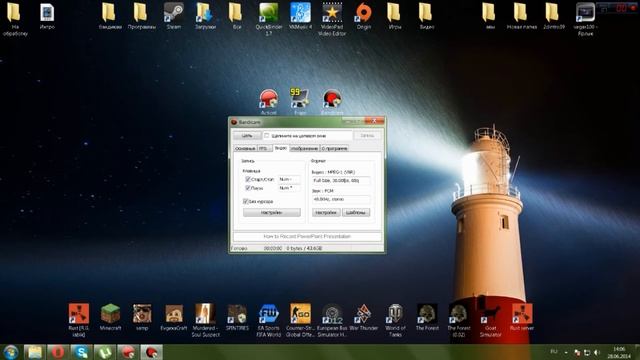Click the Запись record button
Viewport: 640px width, 360px height.
[367, 136]
